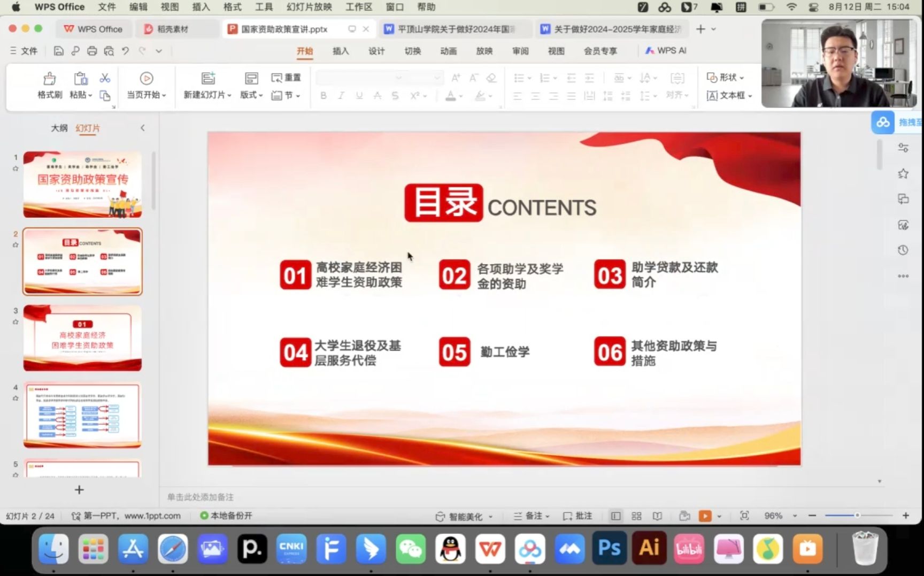Open the zoom percentage 96% dropdown
The image size is (924, 576).
pos(795,516)
